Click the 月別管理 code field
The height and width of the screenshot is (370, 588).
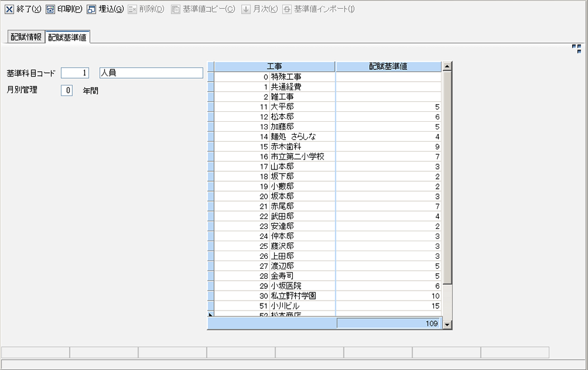tap(67, 91)
